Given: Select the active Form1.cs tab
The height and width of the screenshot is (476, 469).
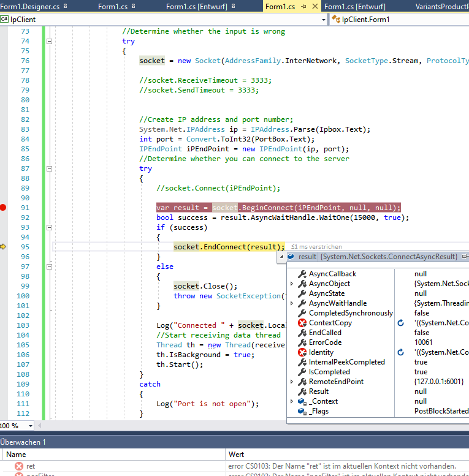Looking at the screenshot, I should pos(280,6).
